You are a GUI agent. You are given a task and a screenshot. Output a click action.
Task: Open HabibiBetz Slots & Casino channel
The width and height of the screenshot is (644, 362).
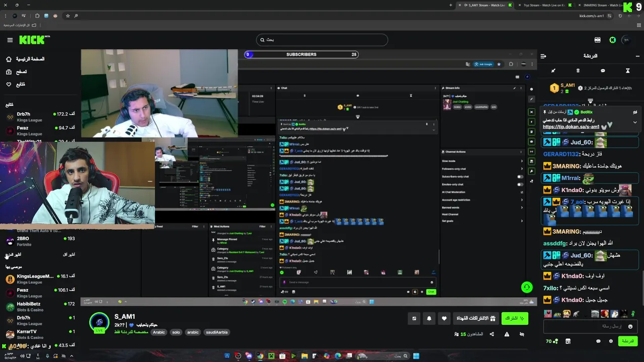tap(40, 307)
